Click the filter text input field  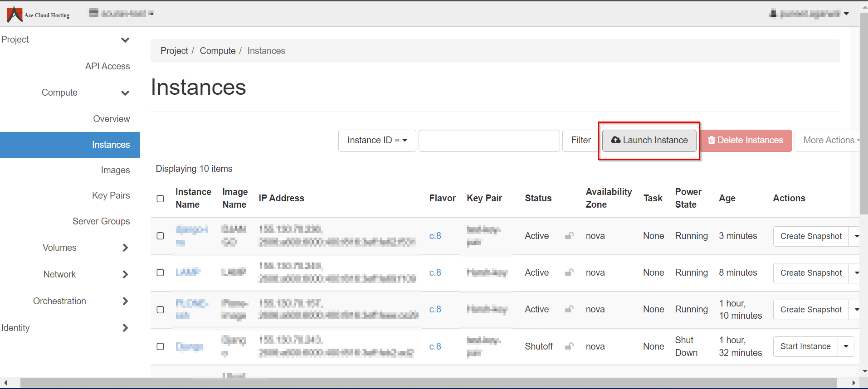click(489, 141)
